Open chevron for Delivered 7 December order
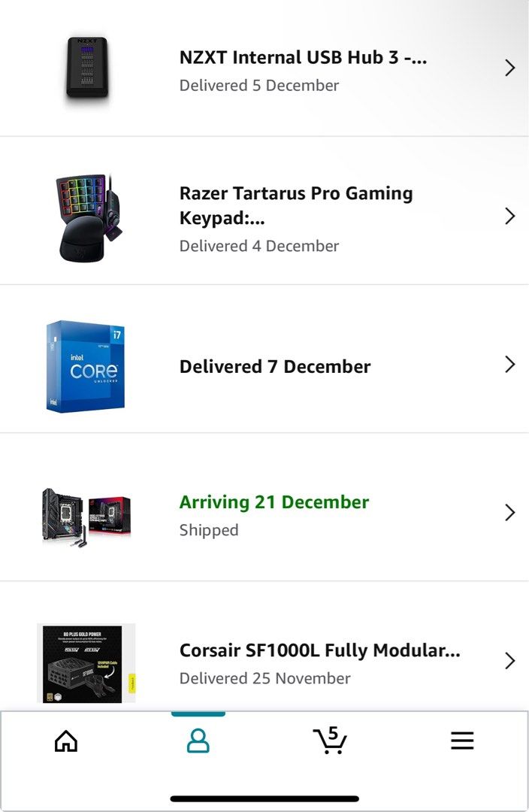Viewport: 529px width, 812px height. (510, 365)
